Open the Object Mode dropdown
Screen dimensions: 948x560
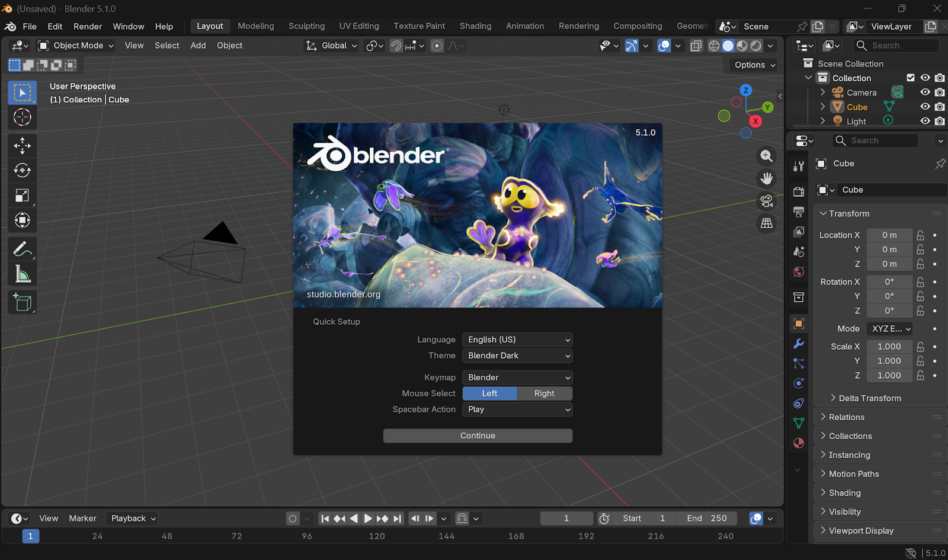(76, 46)
